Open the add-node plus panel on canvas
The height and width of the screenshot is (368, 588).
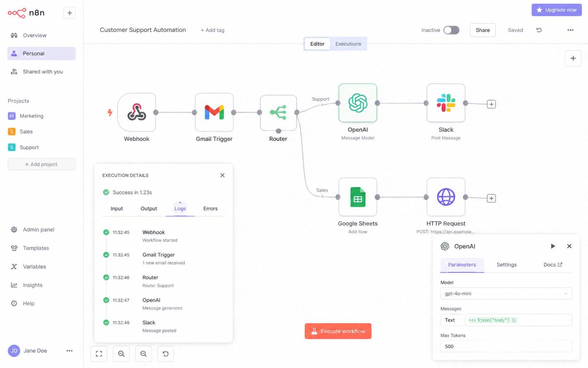pyautogui.click(x=573, y=58)
